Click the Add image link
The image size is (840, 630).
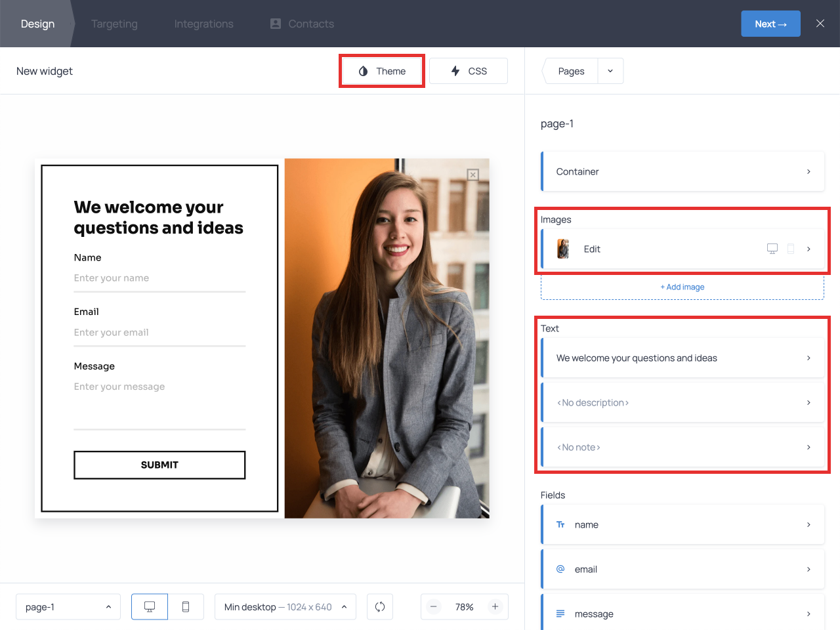682,287
